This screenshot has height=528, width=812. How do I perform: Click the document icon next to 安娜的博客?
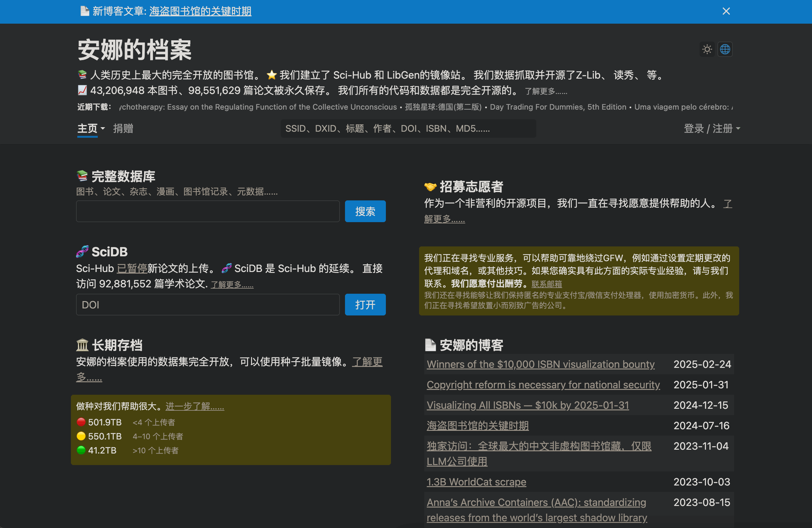pyautogui.click(x=430, y=345)
